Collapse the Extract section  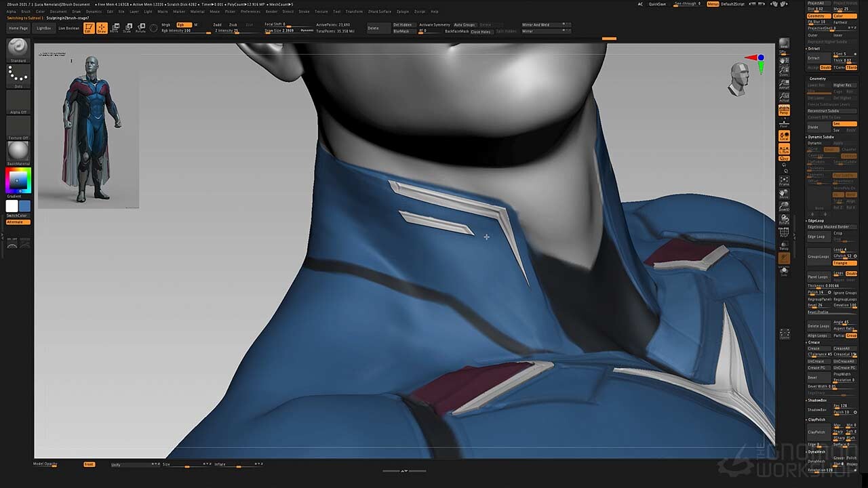pos(814,48)
